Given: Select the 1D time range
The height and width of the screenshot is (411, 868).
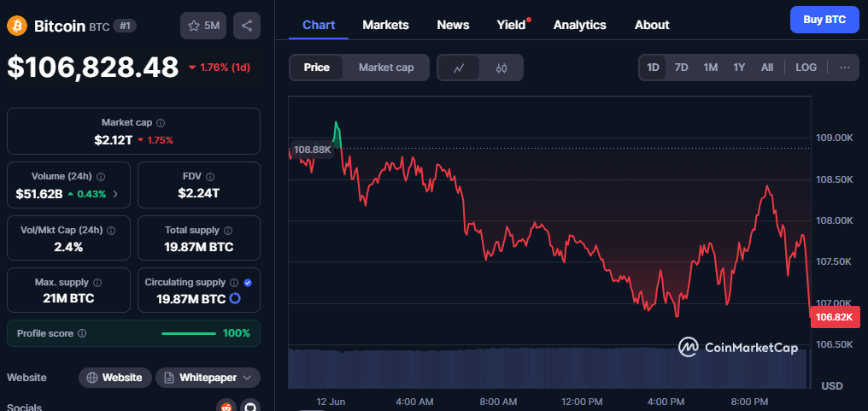Looking at the screenshot, I should click(654, 68).
